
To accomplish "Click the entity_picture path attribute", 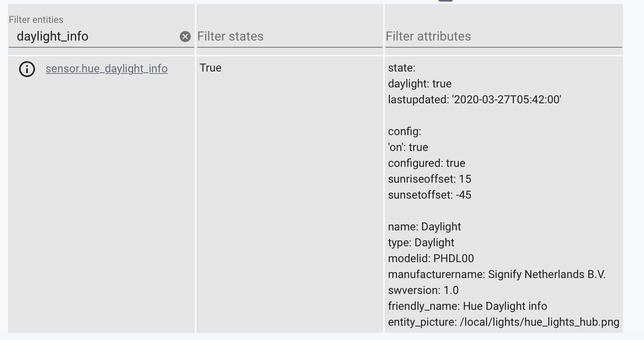I will point(503,322).
